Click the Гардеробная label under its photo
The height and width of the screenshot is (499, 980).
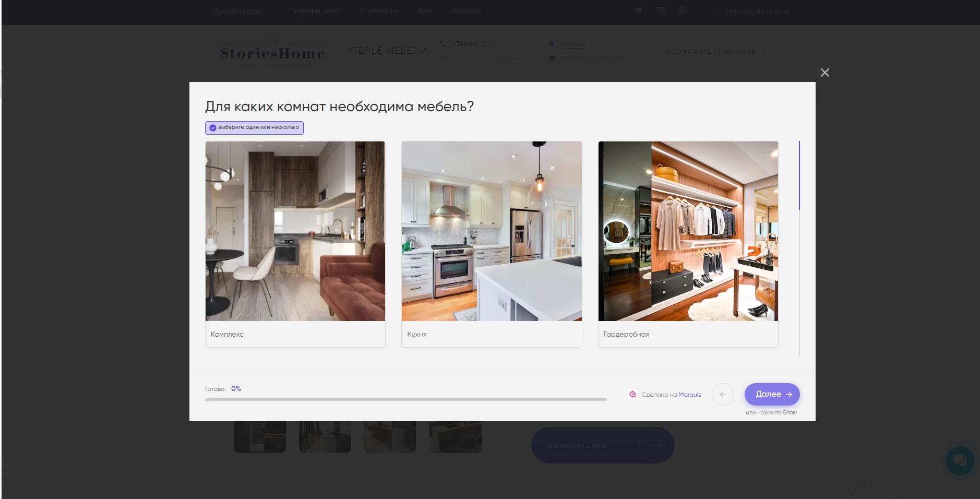pyautogui.click(x=626, y=334)
